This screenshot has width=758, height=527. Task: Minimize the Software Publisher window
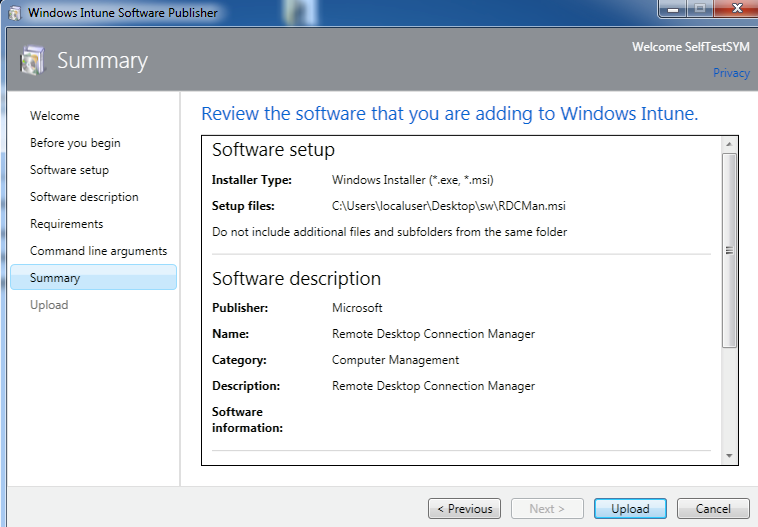point(673,9)
